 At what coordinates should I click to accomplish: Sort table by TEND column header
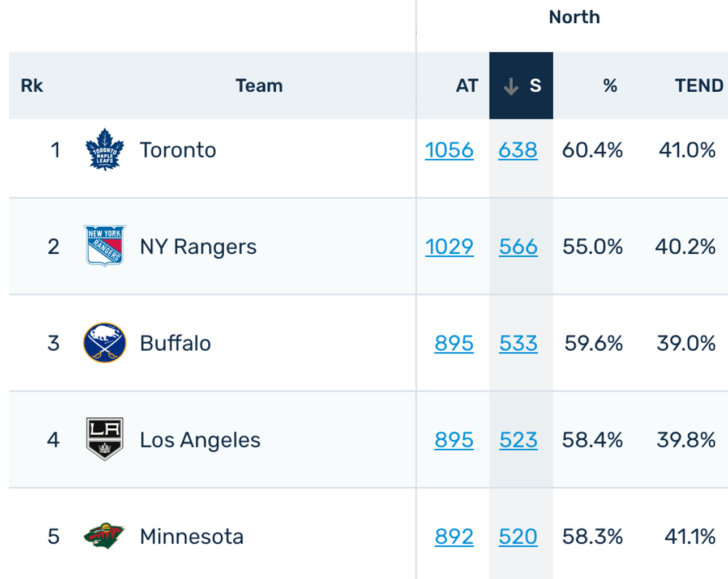[699, 86]
